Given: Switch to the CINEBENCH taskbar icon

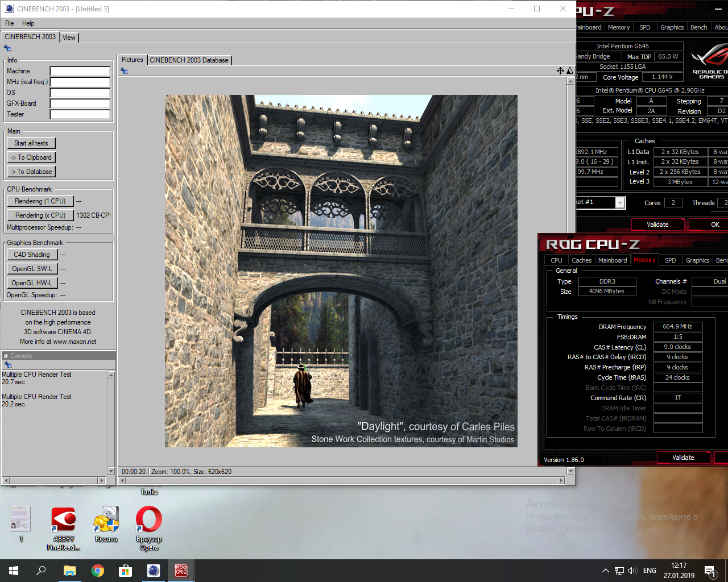Looking at the screenshot, I should (x=153, y=571).
